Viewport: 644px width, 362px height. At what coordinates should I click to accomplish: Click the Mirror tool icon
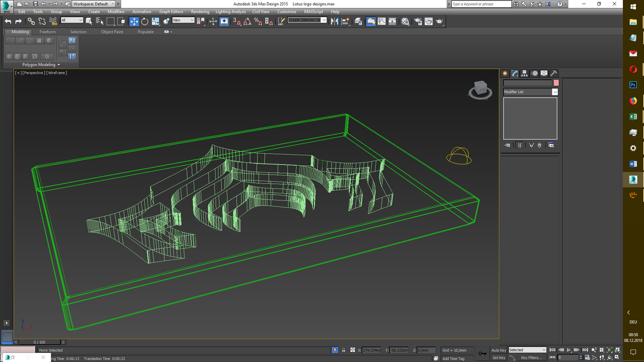(335, 21)
